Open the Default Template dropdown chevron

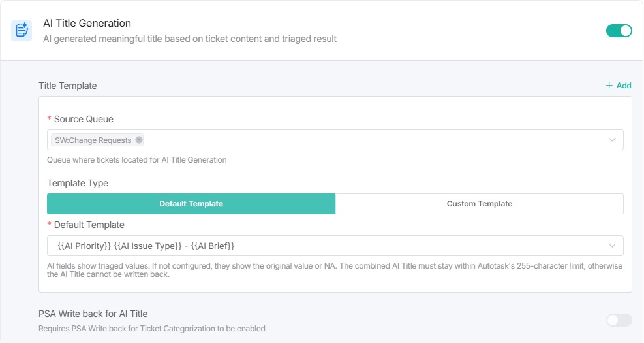pos(612,245)
